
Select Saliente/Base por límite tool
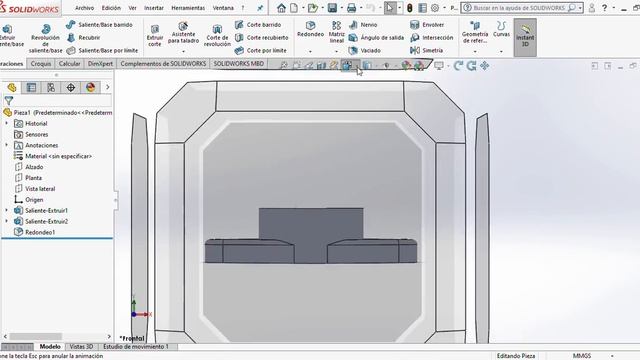[x=102, y=51]
